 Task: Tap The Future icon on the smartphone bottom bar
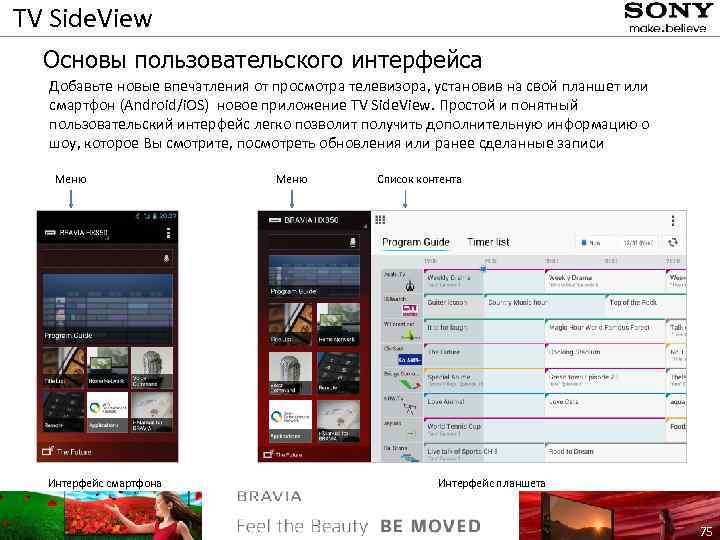coord(48,451)
